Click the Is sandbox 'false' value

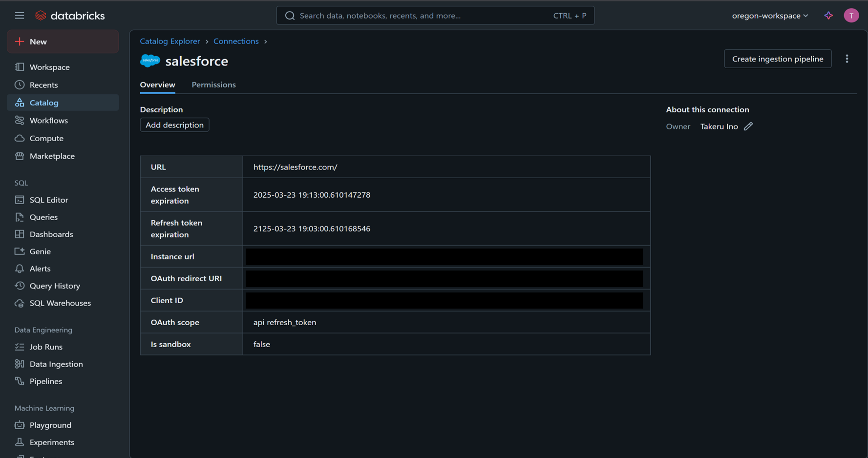click(x=262, y=344)
